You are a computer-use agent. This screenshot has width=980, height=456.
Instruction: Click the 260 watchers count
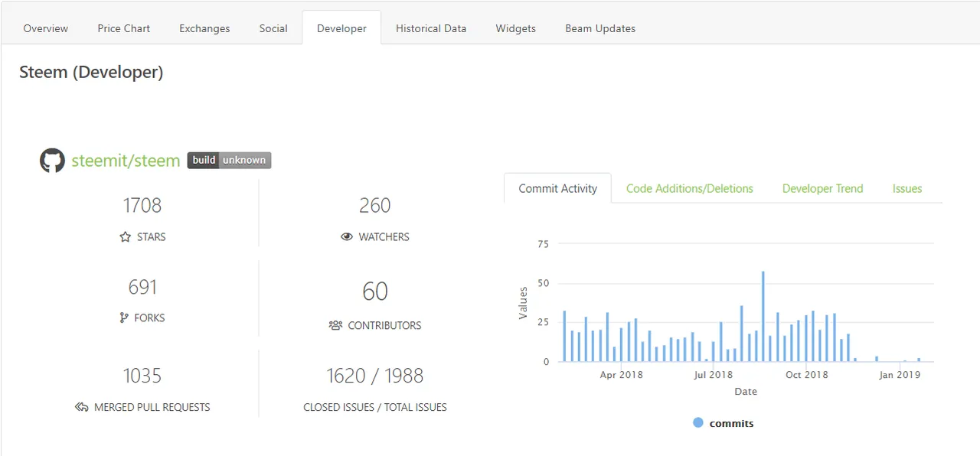pyautogui.click(x=375, y=205)
